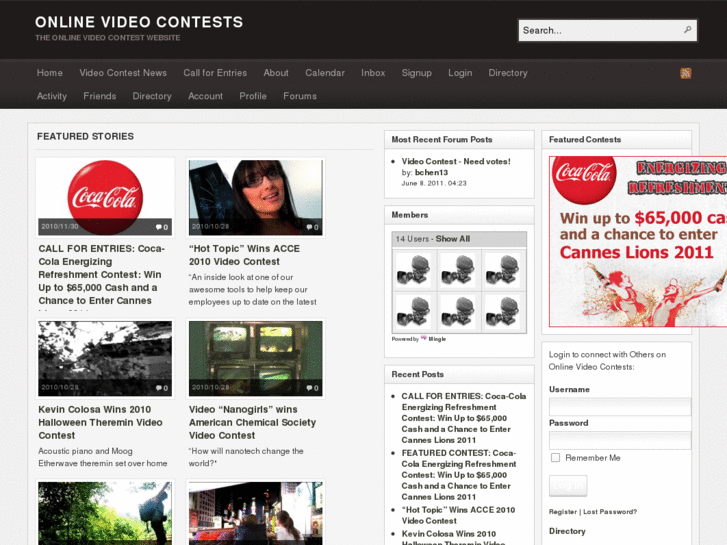Open the Lost Password? link
The width and height of the screenshot is (727, 545).
click(610, 512)
